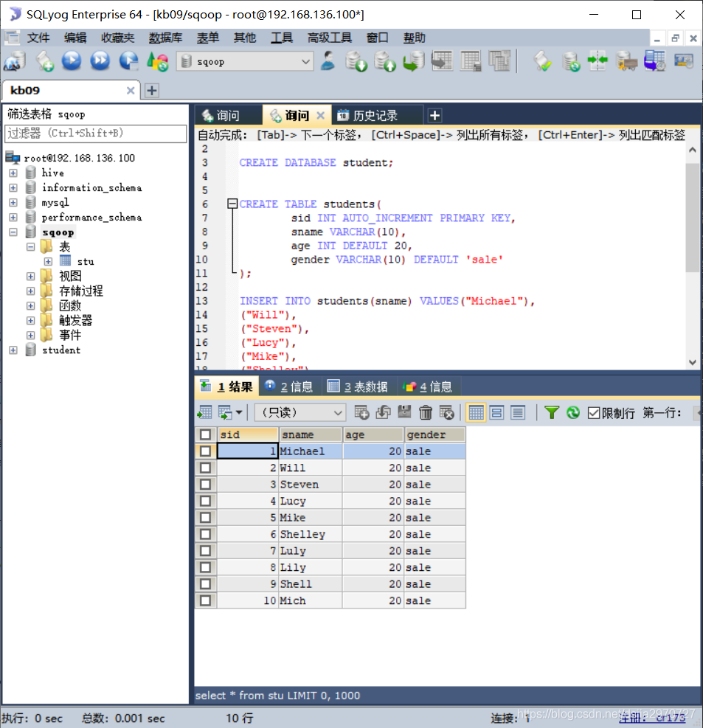Open a new query editor icon
Viewport: 703px width, 728px height.
point(44,61)
